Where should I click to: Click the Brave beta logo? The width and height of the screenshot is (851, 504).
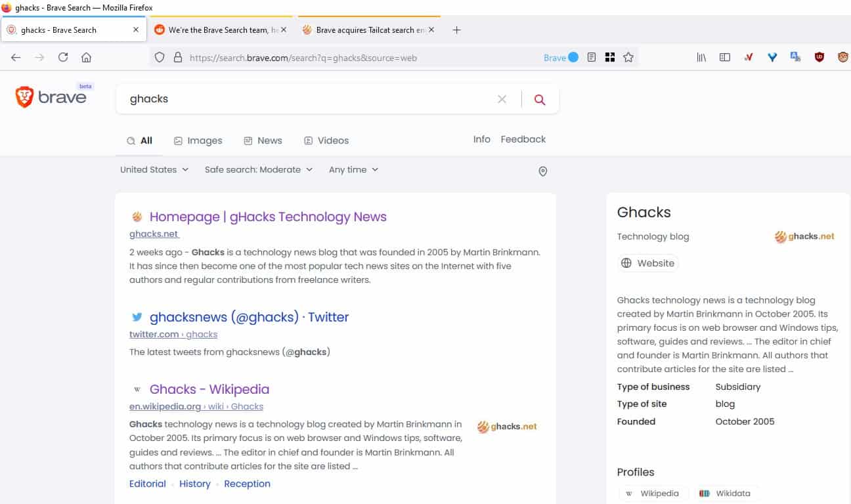tap(54, 96)
